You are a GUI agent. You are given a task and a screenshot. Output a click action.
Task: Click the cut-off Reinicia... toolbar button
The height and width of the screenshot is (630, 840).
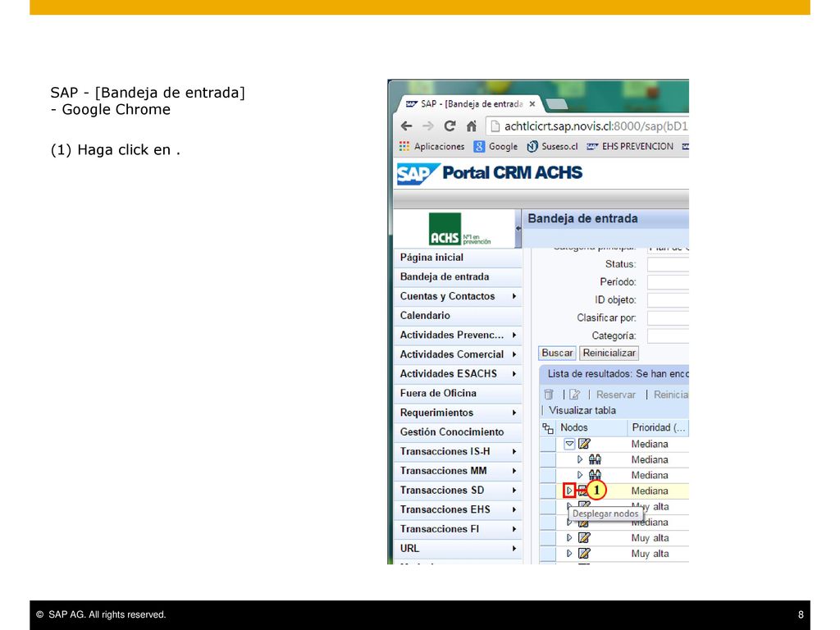671,395
